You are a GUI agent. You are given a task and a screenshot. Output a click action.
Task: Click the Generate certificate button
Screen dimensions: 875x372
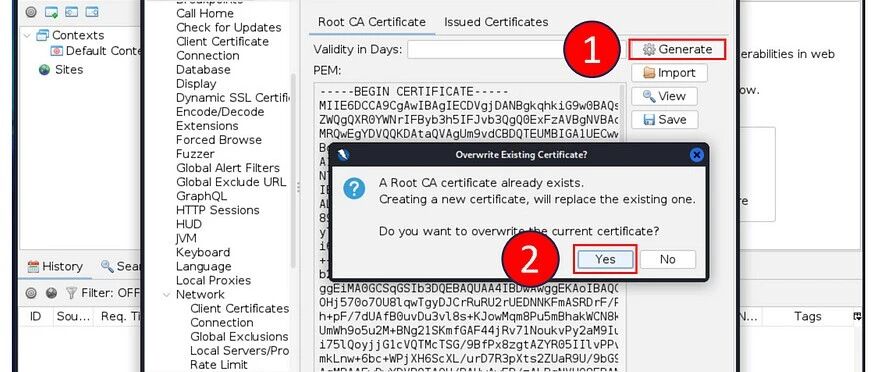(677, 49)
